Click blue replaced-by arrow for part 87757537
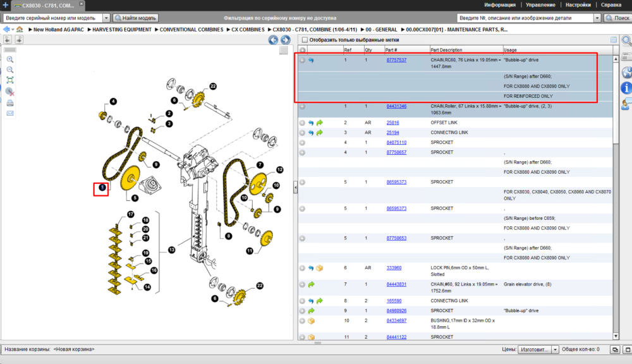This screenshot has height=364, width=632. tap(311, 60)
